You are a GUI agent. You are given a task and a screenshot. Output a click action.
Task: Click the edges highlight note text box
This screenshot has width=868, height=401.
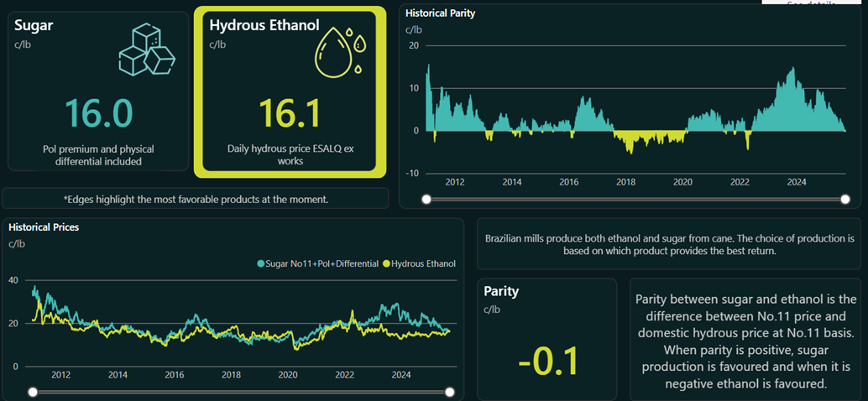click(196, 199)
